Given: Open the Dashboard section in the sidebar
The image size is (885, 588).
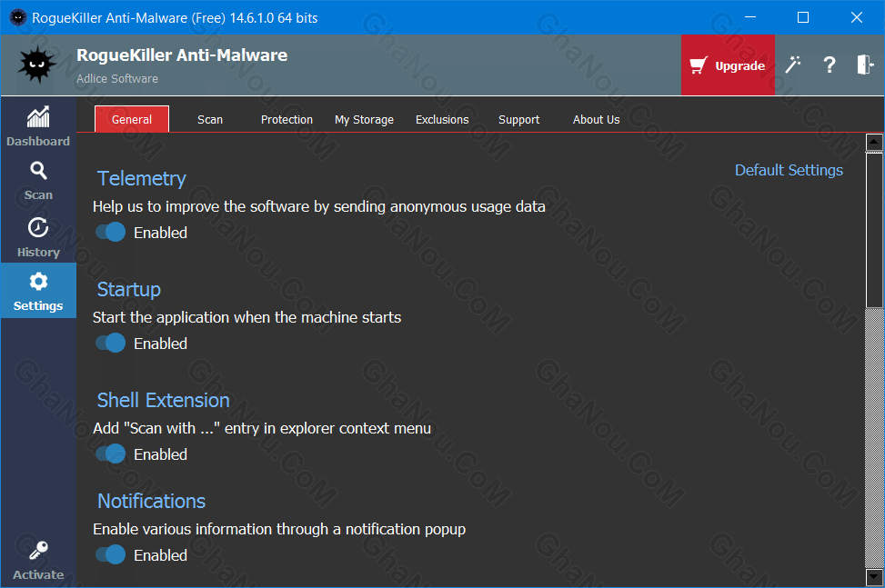Looking at the screenshot, I should [38, 126].
